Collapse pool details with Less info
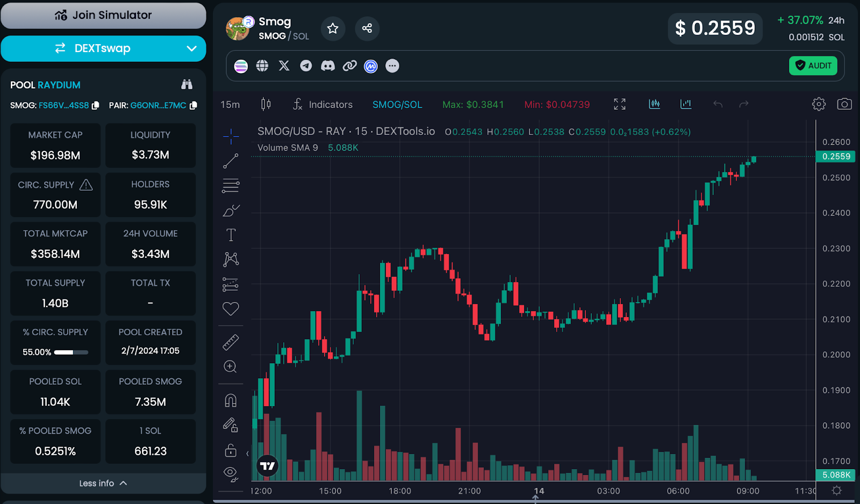 (103, 484)
